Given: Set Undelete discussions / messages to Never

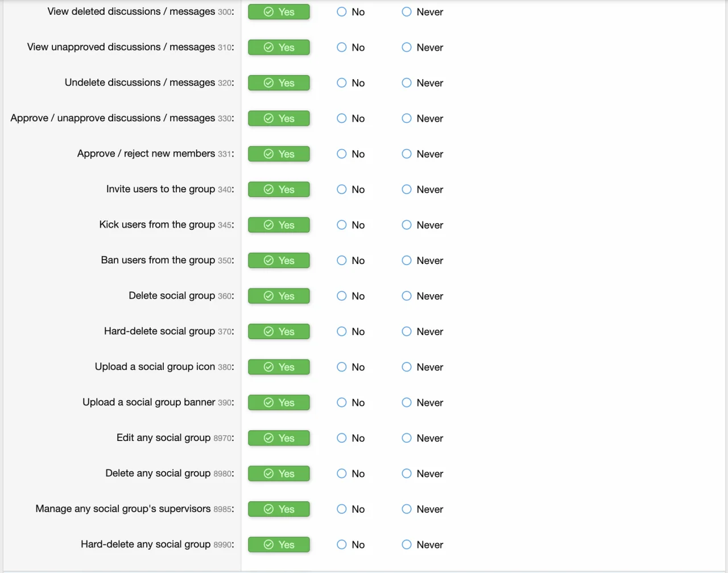Looking at the screenshot, I should click(407, 83).
